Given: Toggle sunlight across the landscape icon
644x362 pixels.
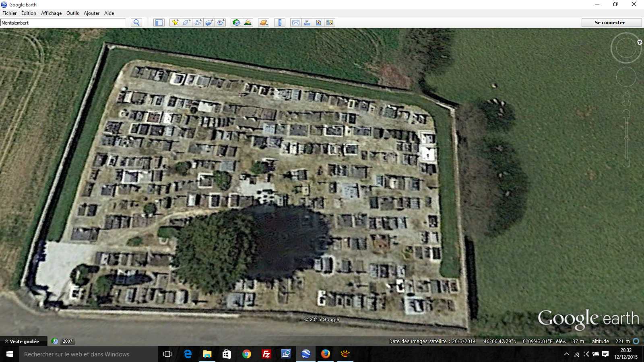Looking at the screenshot, I should coord(248,23).
